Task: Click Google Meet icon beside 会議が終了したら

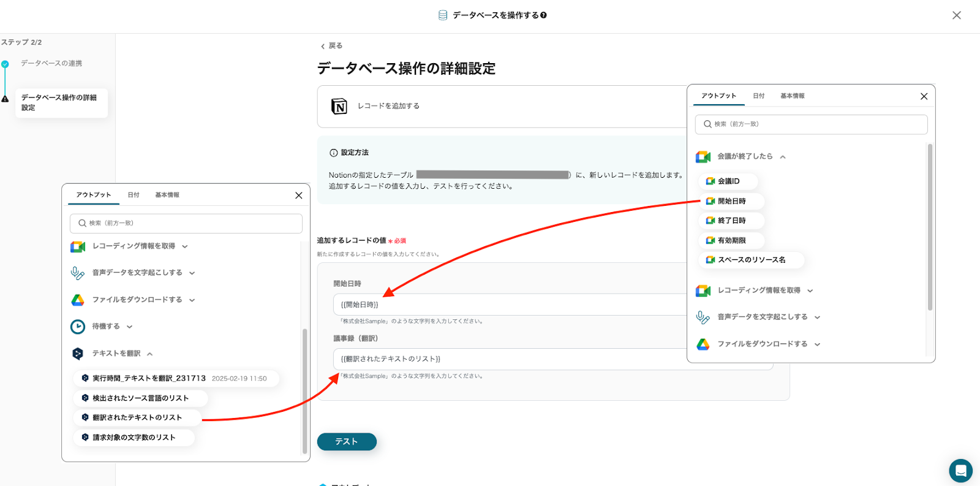Action: click(x=703, y=157)
